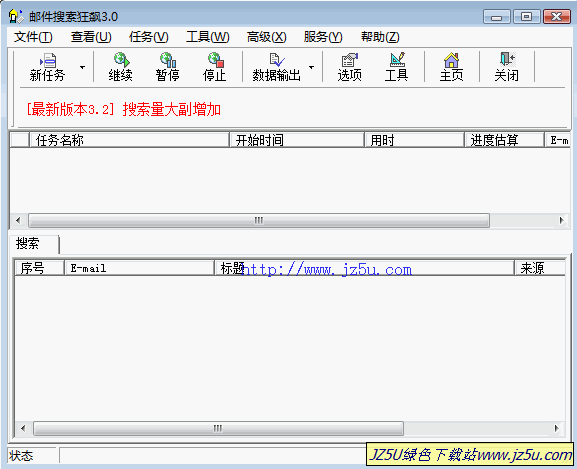Click the 关闭 close toolbar icon
The image size is (577, 469).
[507, 67]
